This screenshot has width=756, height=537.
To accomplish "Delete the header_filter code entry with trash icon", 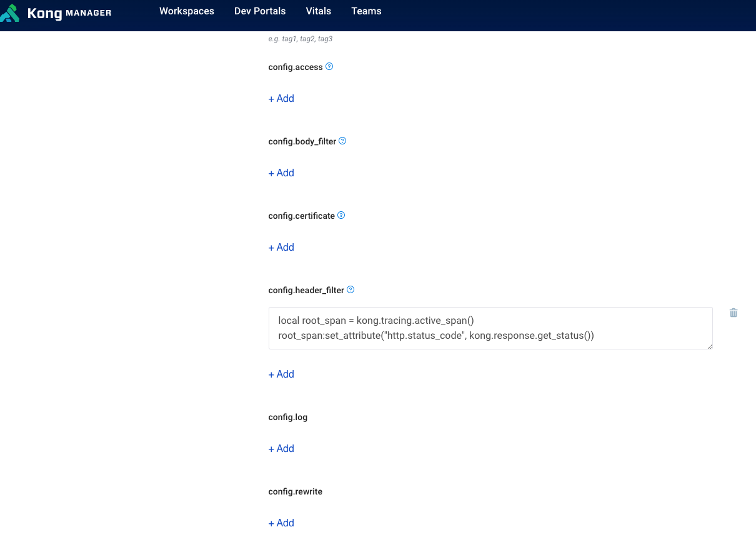I will coord(733,312).
